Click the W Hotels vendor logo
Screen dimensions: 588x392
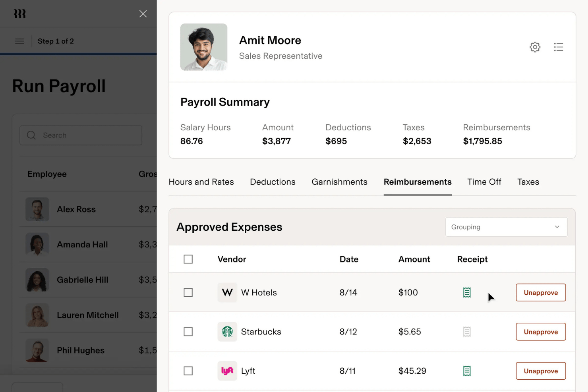click(227, 293)
